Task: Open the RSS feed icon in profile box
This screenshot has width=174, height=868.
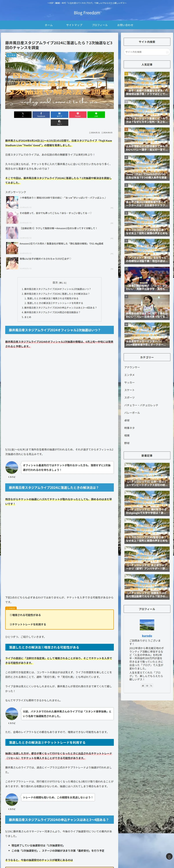Action: tap(151, 686)
